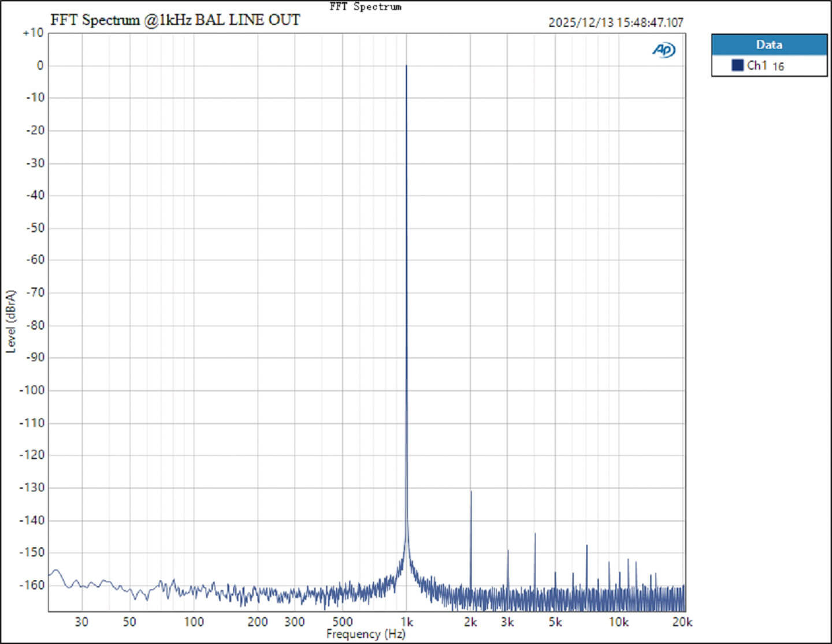This screenshot has height=644, width=832.
Task: Click the '-160' level axis tick label
Action: [32, 585]
